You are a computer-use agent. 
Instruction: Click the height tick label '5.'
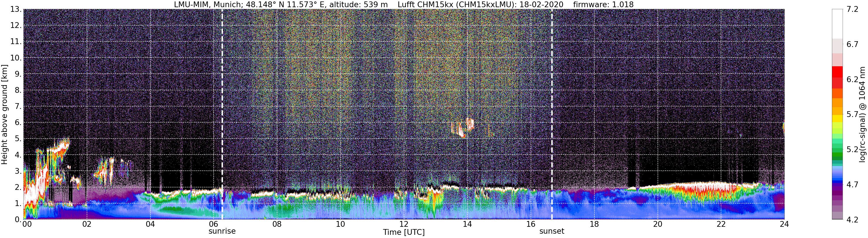(x=18, y=139)
